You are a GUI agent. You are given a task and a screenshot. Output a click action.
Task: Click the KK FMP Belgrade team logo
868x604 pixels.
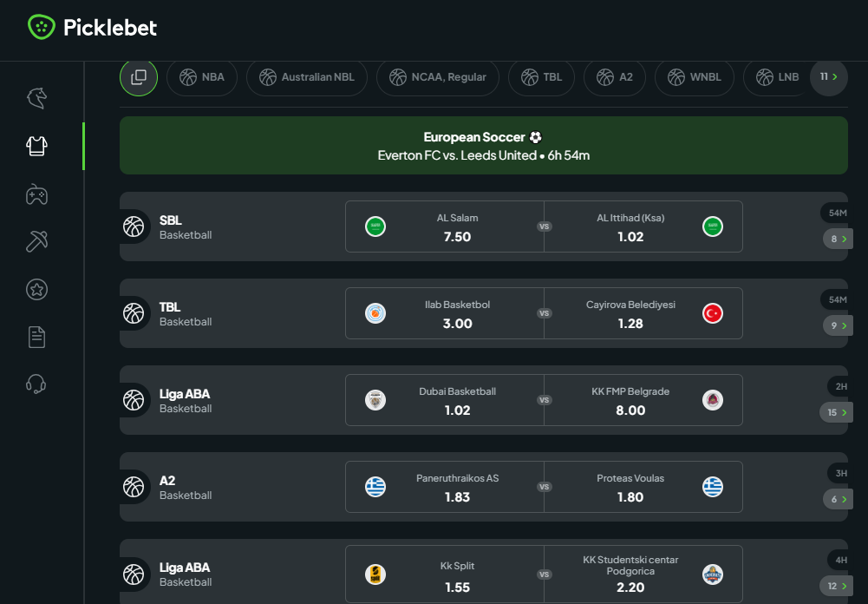click(713, 400)
